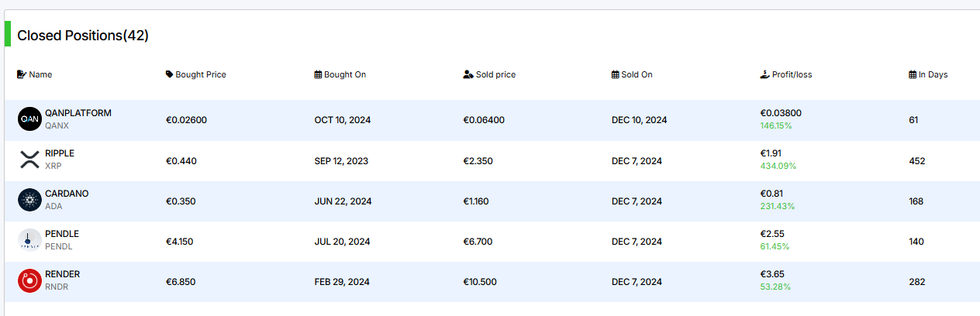Click the calendar icon beside Bought On

tap(318, 74)
